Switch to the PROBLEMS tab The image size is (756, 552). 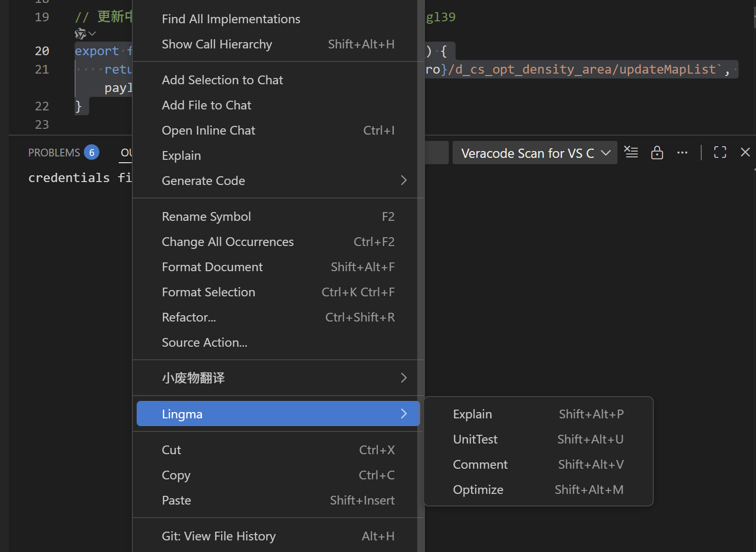pos(54,153)
